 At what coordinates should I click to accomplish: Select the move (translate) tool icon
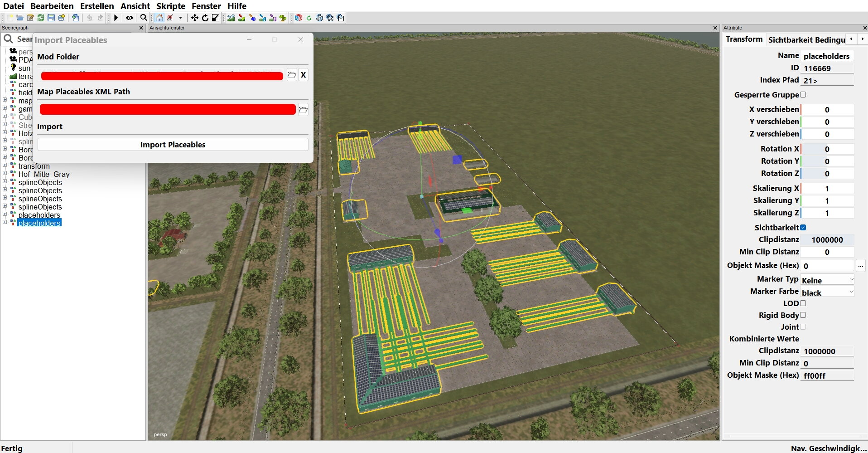tap(194, 18)
